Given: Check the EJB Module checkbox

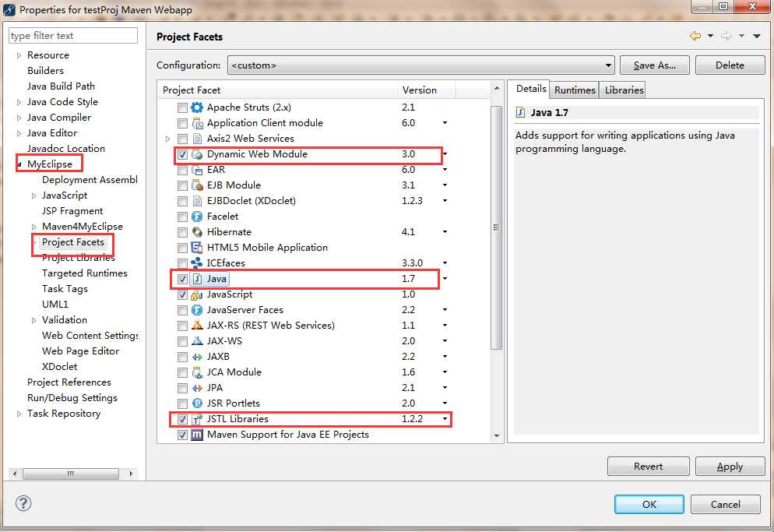Looking at the screenshot, I should [x=182, y=185].
